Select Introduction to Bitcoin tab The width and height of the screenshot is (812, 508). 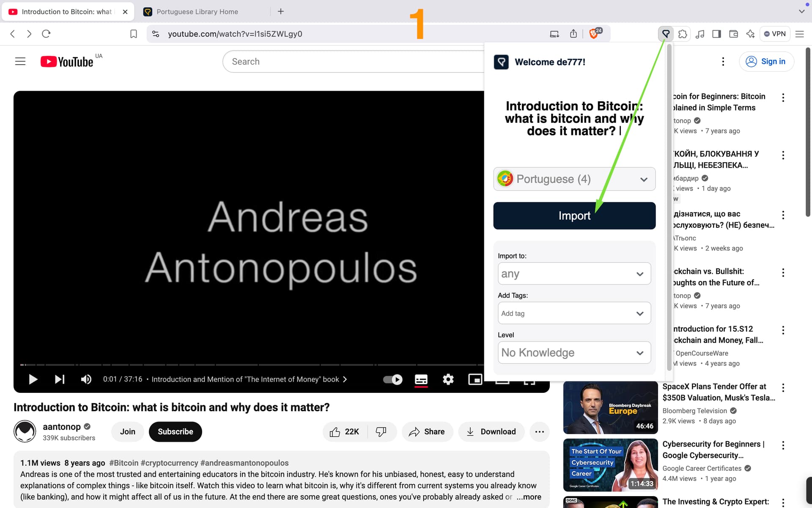point(68,12)
